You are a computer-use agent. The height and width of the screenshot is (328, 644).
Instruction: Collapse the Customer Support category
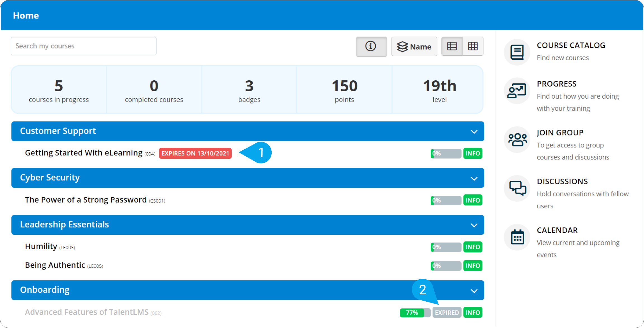[474, 132]
